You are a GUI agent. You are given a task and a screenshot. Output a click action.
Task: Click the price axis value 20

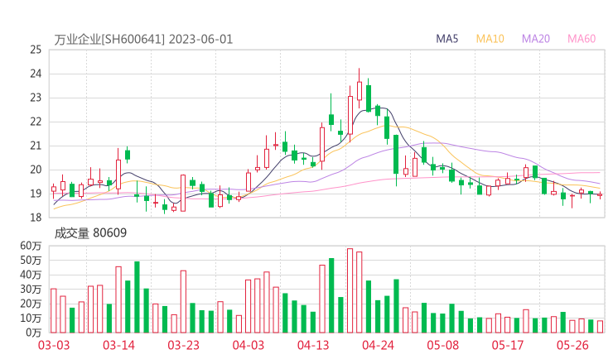[36, 170]
